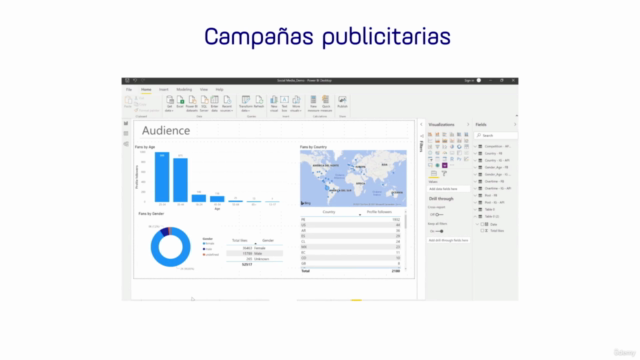Open the Enter data table icon

coord(214,104)
